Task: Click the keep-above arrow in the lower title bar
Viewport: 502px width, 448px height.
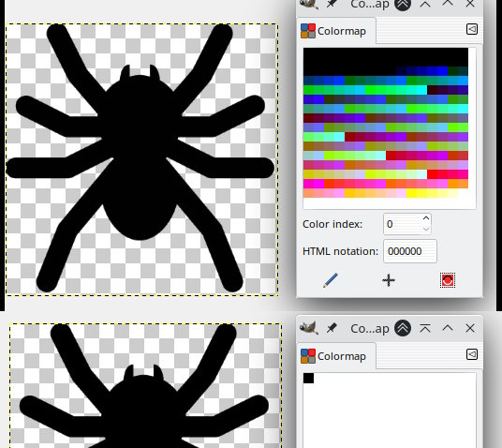Action: (x=425, y=328)
